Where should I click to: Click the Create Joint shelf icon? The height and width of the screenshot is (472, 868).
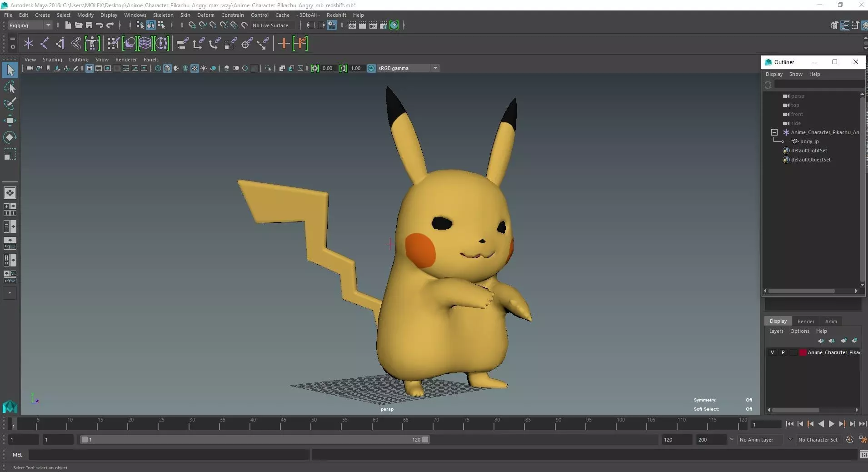pyautogui.click(x=45, y=44)
